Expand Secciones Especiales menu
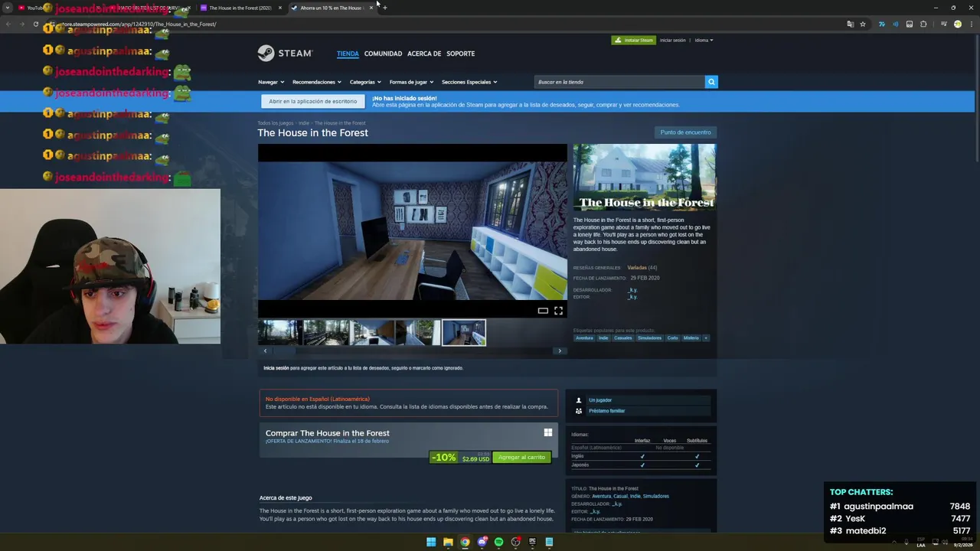980x551 pixels. point(469,82)
